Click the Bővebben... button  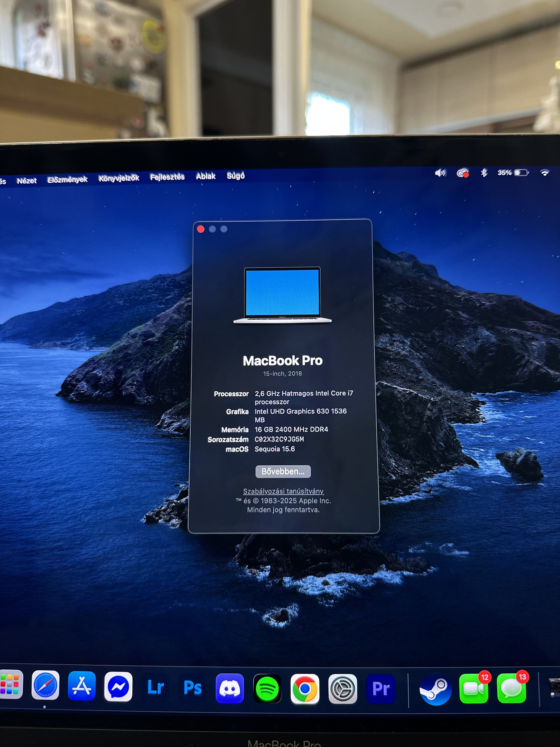coord(283,471)
